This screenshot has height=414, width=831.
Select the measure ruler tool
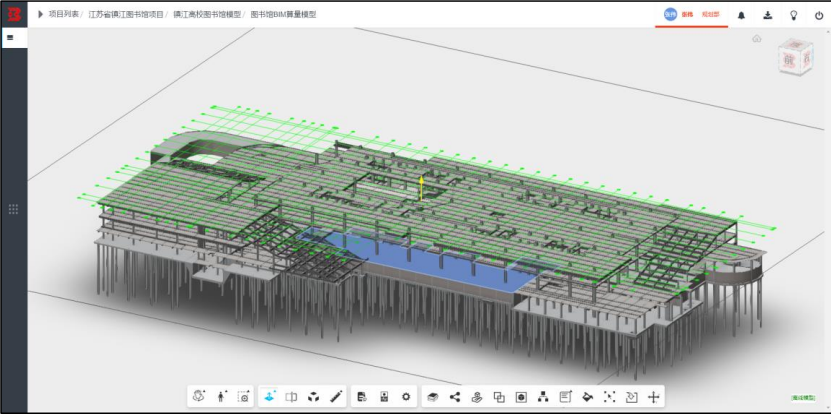[335, 396]
